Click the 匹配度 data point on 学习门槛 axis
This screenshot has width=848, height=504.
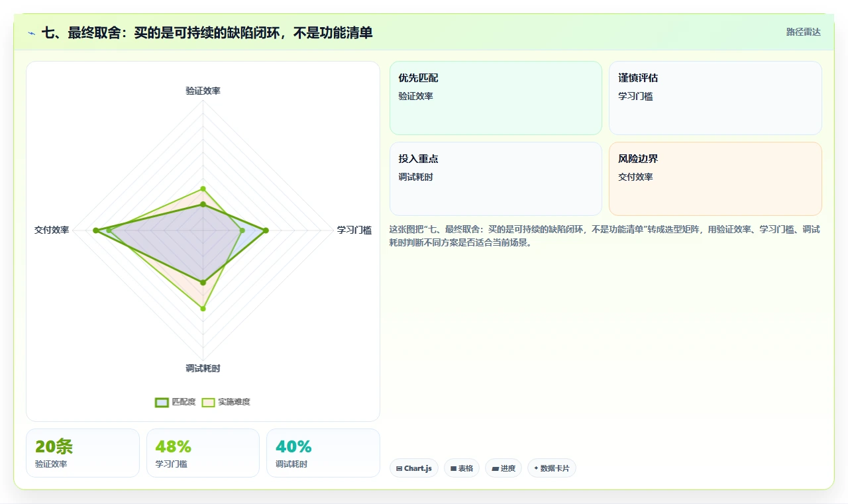tap(266, 230)
